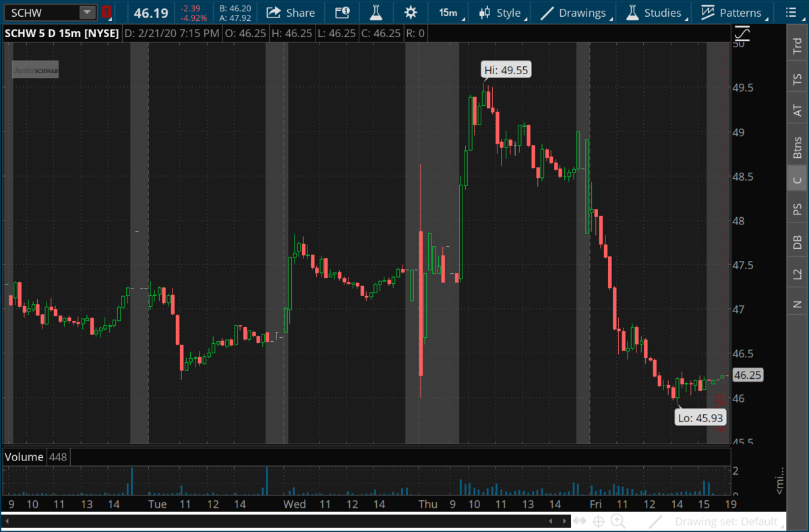Open the L2 side tab
Viewport: 809px width, 532px height.
pos(797,274)
